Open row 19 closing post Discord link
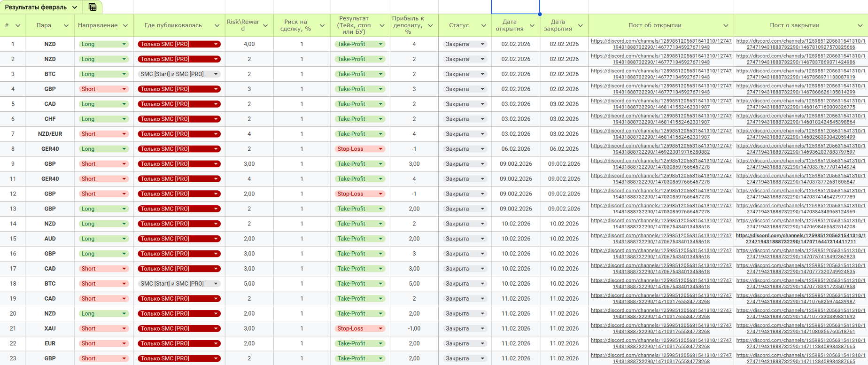 pos(800,298)
